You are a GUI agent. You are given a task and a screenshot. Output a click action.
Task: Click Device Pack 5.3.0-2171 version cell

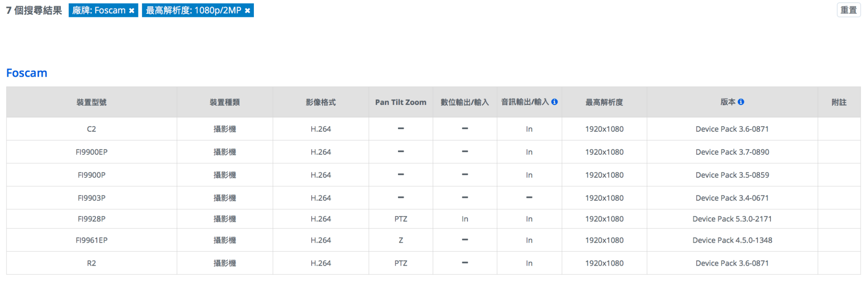pyautogui.click(x=732, y=219)
